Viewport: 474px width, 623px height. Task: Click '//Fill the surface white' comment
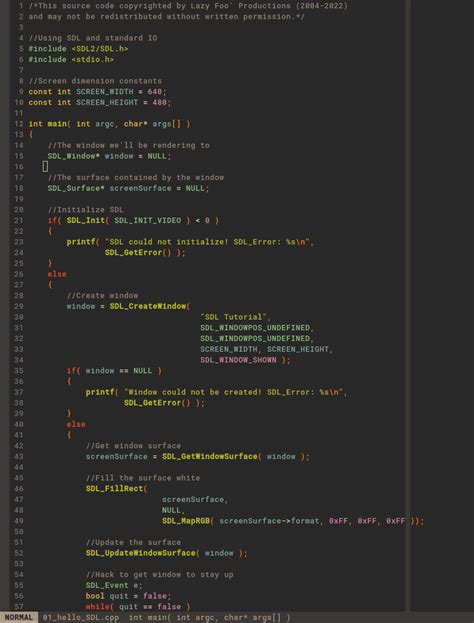click(x=143, y=478)
